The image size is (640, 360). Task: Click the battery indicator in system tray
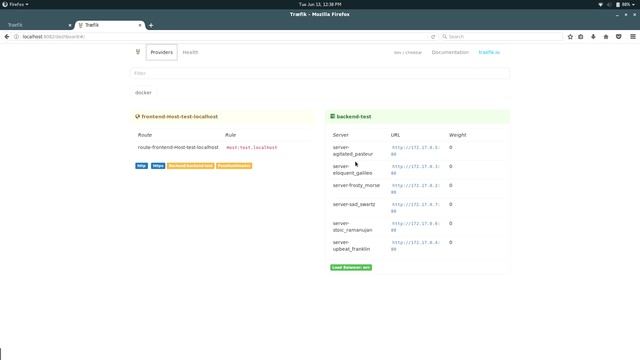click(623, 4)
